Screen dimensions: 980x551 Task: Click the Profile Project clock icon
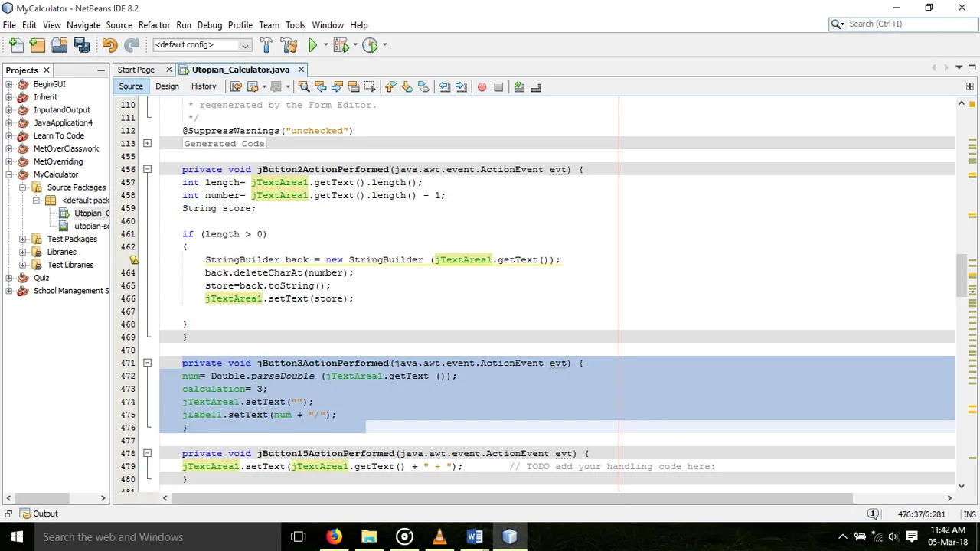tap(370, 45)
